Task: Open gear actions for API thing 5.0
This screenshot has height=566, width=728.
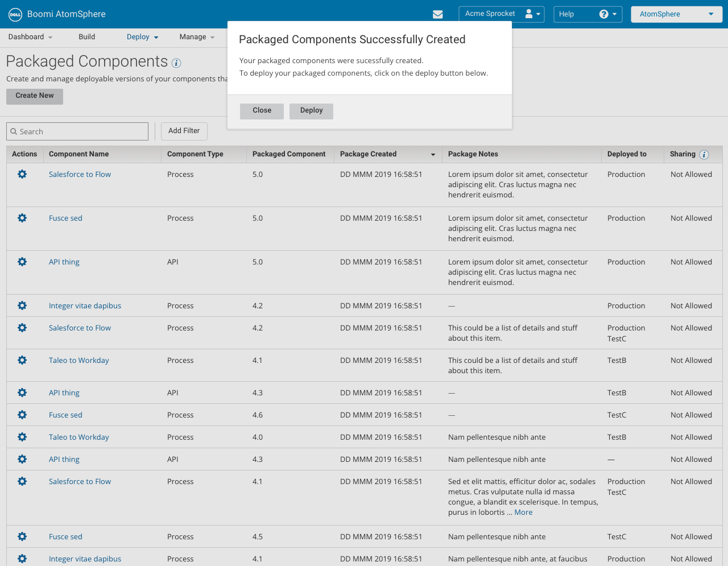Action: pyautogui.click(x=22, y=262)
